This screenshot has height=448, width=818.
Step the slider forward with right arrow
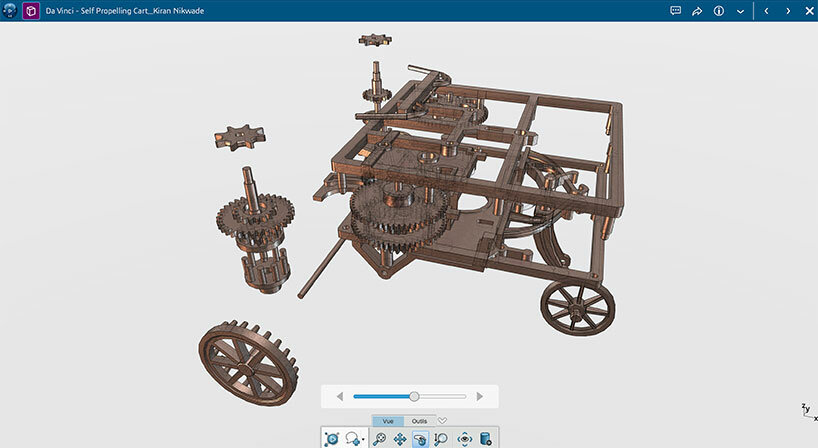pos(480,396)
